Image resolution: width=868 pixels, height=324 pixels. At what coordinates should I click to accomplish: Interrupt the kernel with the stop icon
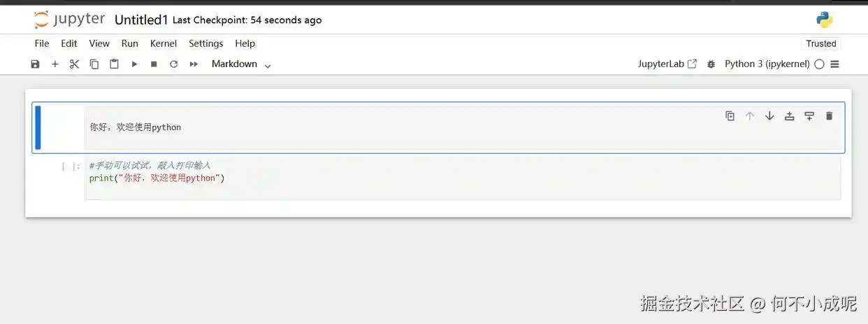[154, 64]
